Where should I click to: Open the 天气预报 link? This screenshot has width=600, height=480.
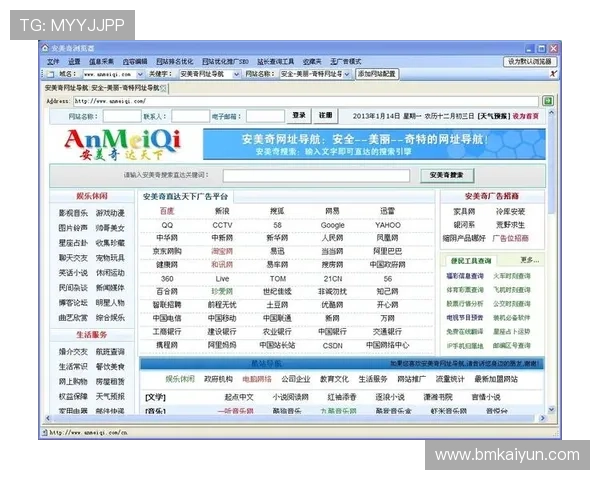(x=494, y=116)
